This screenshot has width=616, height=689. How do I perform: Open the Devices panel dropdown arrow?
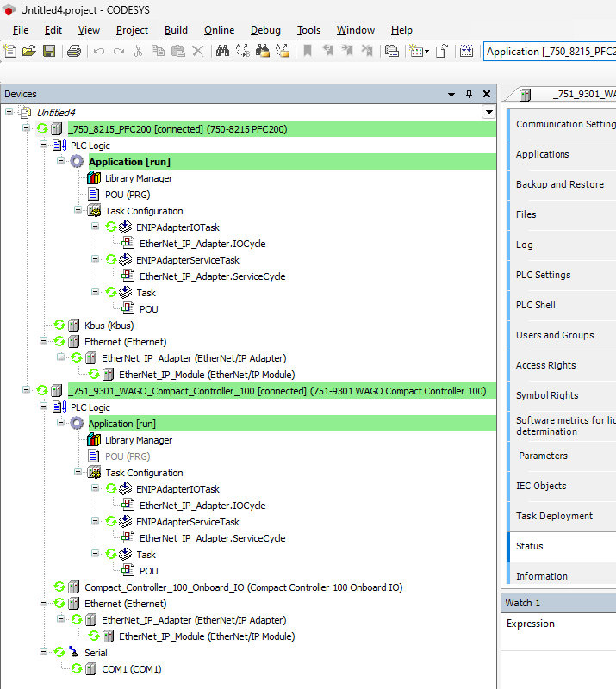pyautogui.click(x=451, y=94)
